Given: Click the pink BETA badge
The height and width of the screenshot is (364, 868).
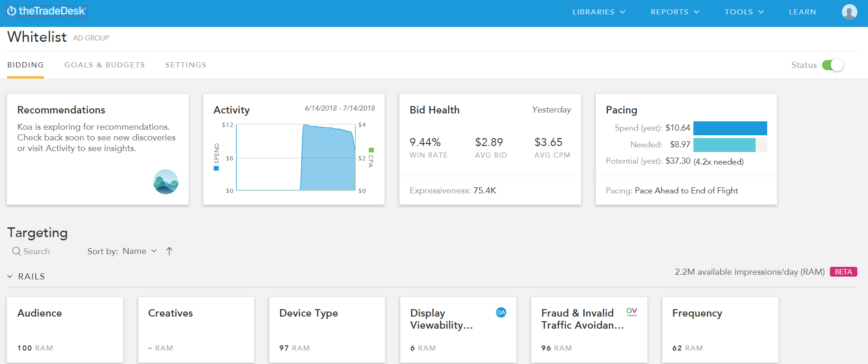Looking at the screenshot, I should (x=843, y=272).
